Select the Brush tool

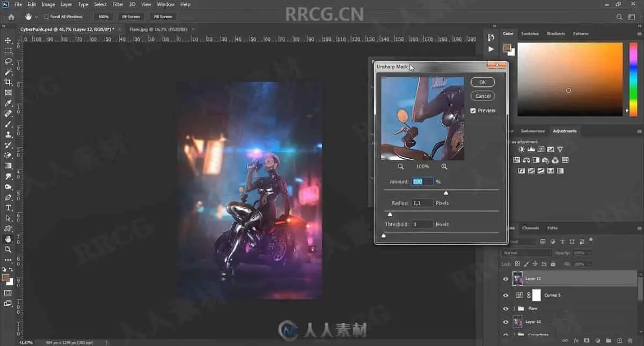pyautogui.click(x=8, y=124)
